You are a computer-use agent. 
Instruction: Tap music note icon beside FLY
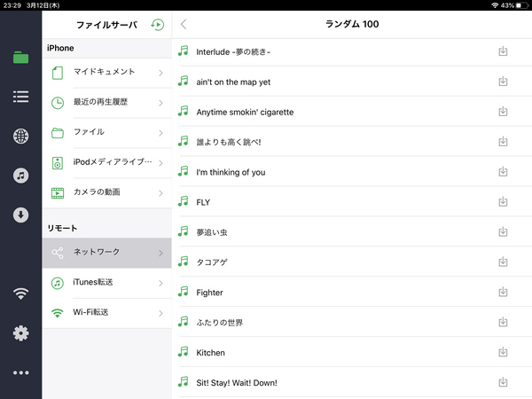coord(184,201)
